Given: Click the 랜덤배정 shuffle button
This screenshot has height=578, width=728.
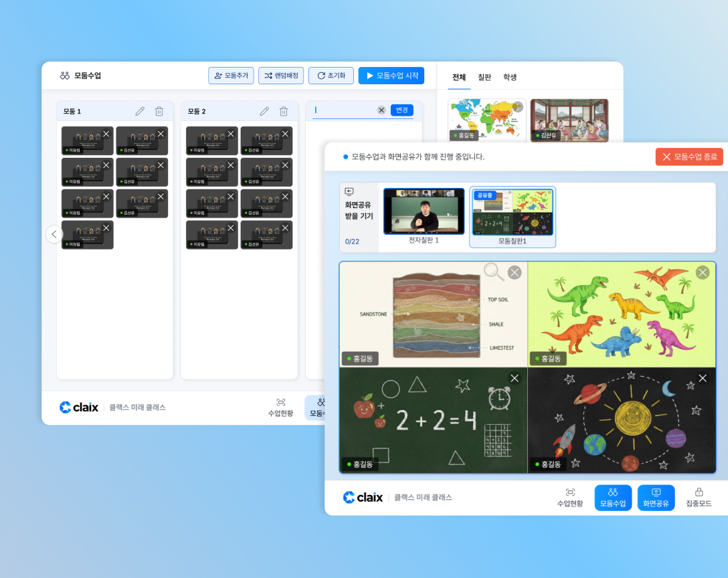Looking at the screenshot, I should 281,76.
